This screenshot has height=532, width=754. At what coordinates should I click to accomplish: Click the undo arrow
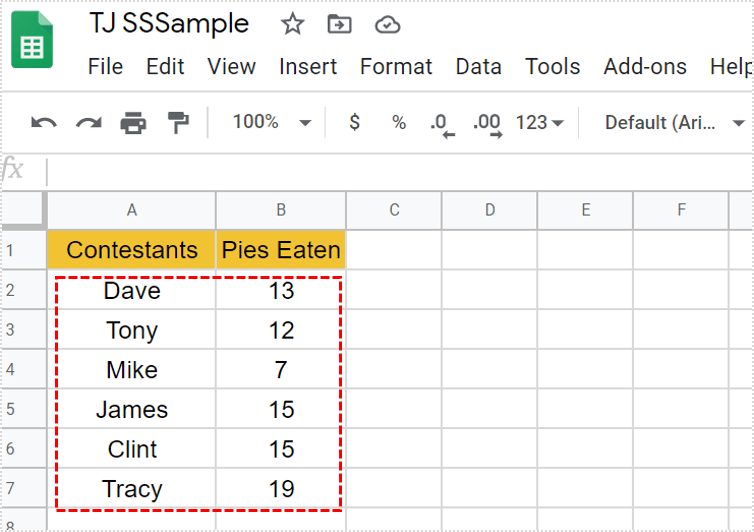click(x=44, y=123)
